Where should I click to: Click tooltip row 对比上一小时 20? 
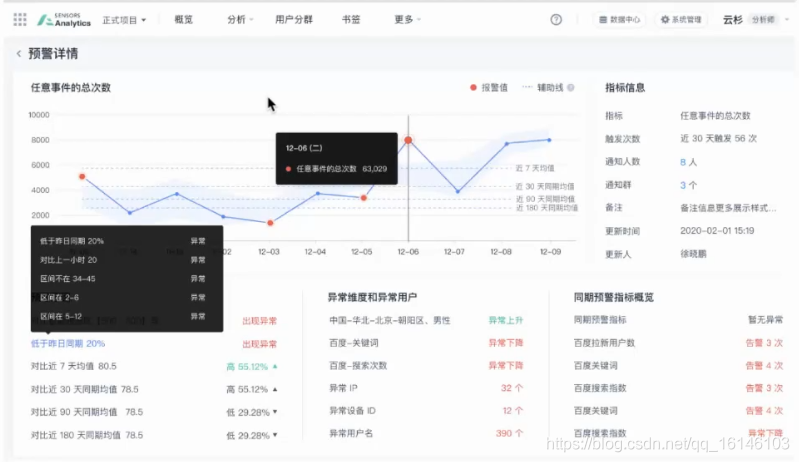click(x=122, y=260)
